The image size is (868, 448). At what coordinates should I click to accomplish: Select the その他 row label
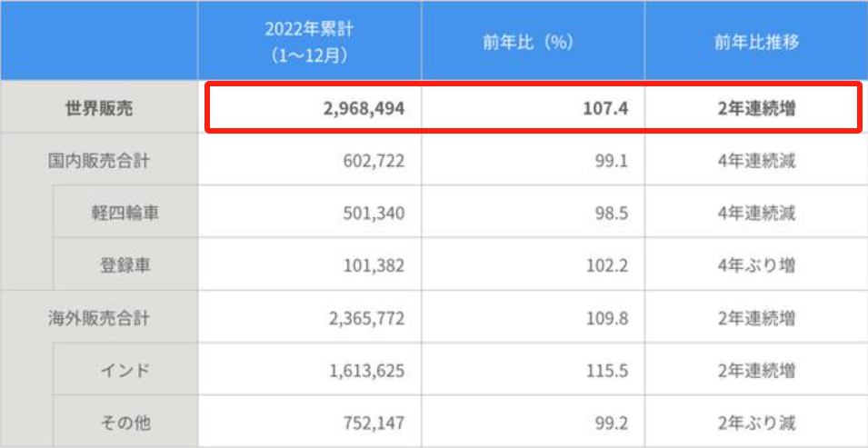[125, 423]
